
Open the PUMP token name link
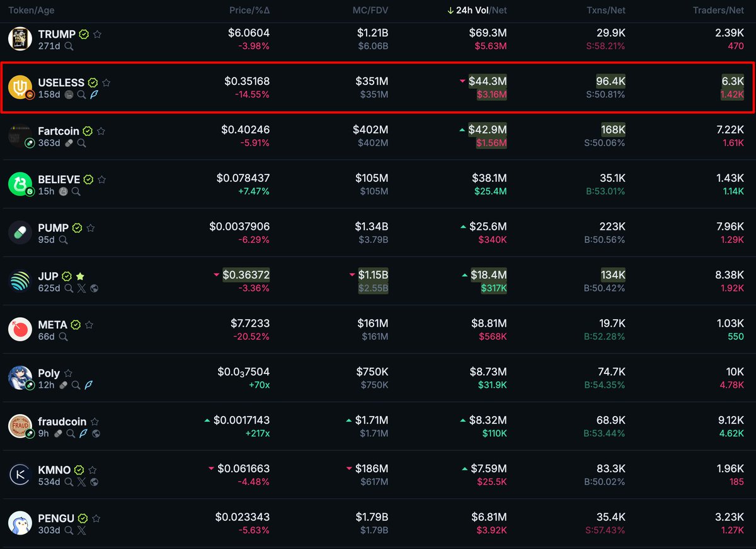point(53,228)
